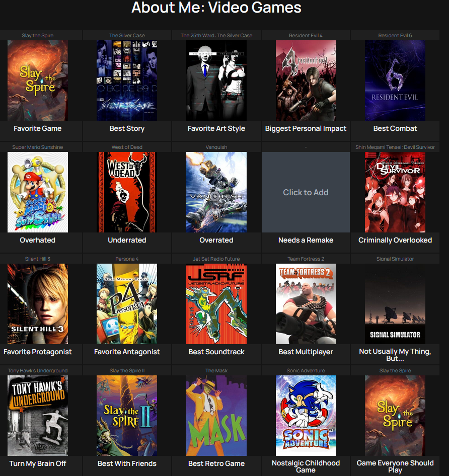Image resolution: width=449 pixels, height=476 pixels.
Task: Select the 'Tony Hawk's Underground' title text
Action: pos(38,371)
